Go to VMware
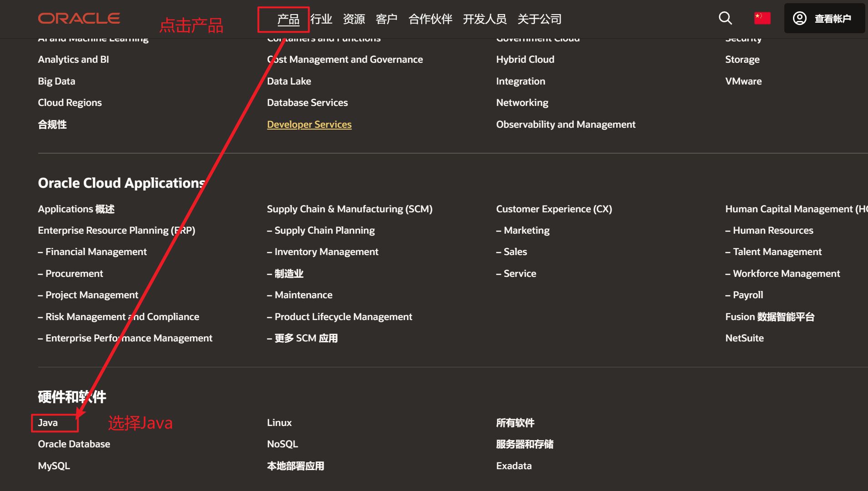868x491 pixels. coord(743,81)
